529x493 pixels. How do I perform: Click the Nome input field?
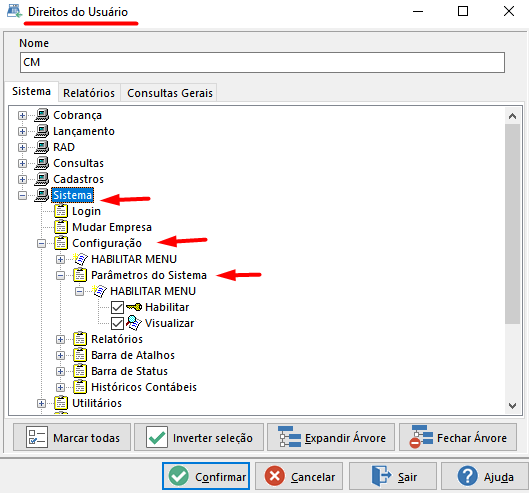tap(262, 62)
